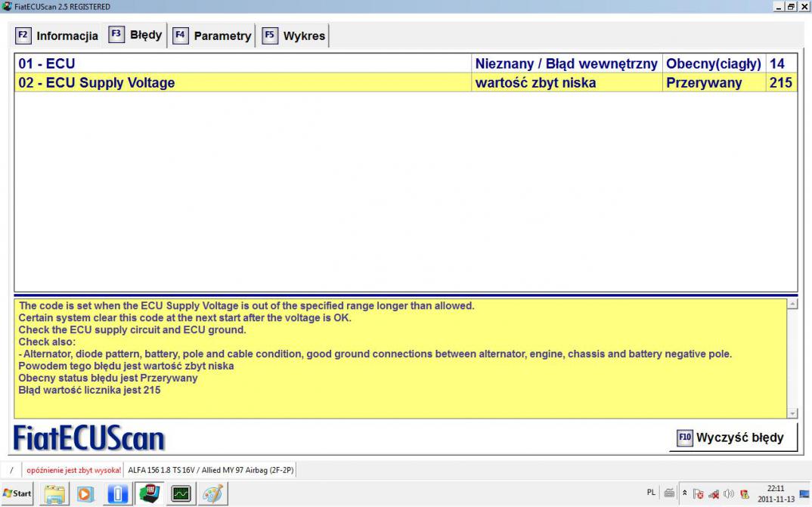Open the Parametry tab
Screen dimensions: 812x507
click(212, 36)
